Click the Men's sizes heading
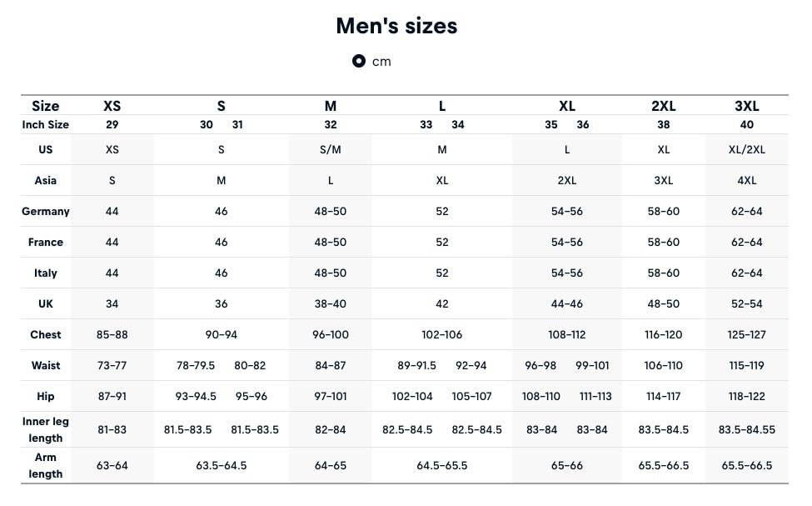This screenshot has height=506, width=812. [x=396, y=26]
